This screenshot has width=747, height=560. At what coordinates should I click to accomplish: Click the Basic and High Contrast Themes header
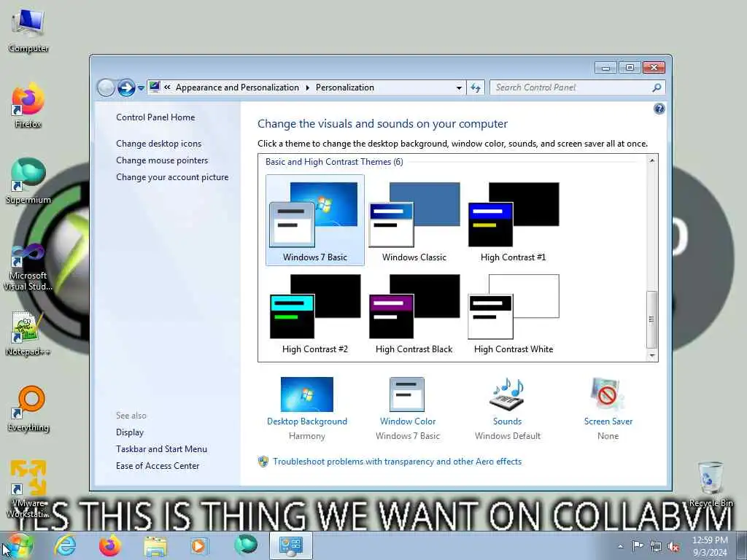coord(334,162)
